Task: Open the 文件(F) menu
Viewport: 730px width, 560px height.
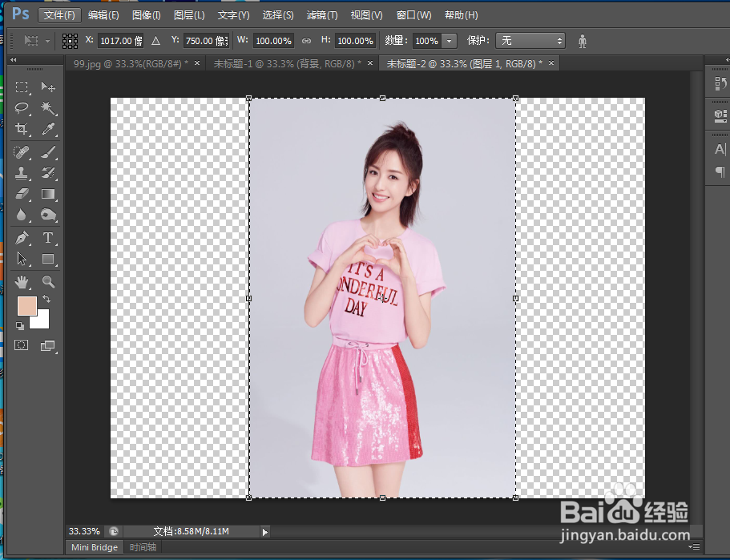Action: (59, 15)
